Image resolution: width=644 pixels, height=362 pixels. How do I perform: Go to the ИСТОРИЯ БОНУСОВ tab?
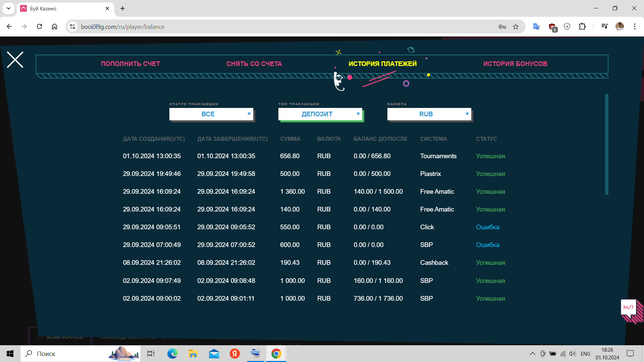coord(515,64)
